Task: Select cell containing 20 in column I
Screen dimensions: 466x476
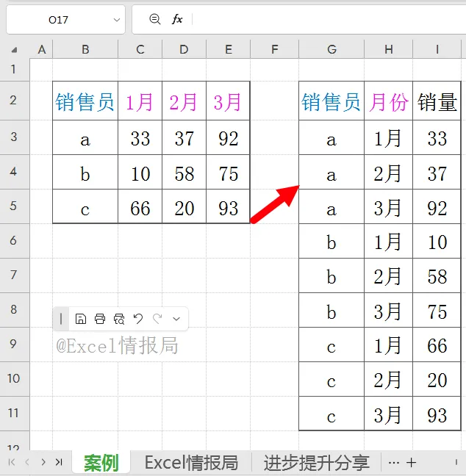Action: (x=437, y=379)
